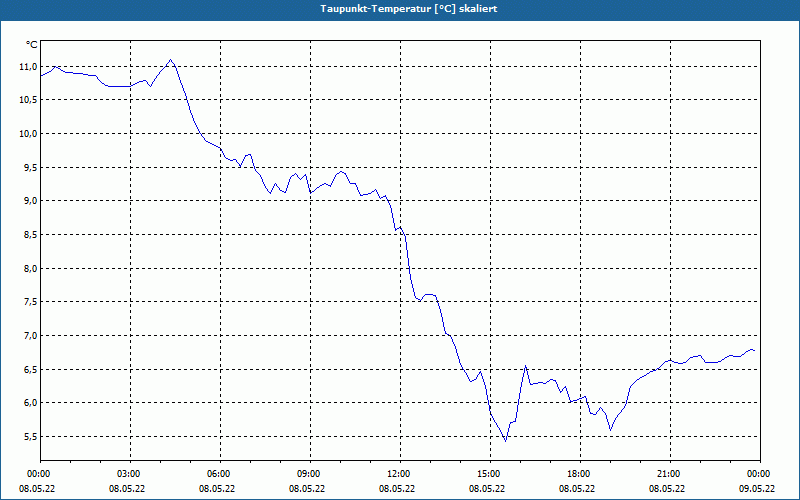Click the 21:00 time axis label
Screen dimensions: 800x500
point(670,474)
